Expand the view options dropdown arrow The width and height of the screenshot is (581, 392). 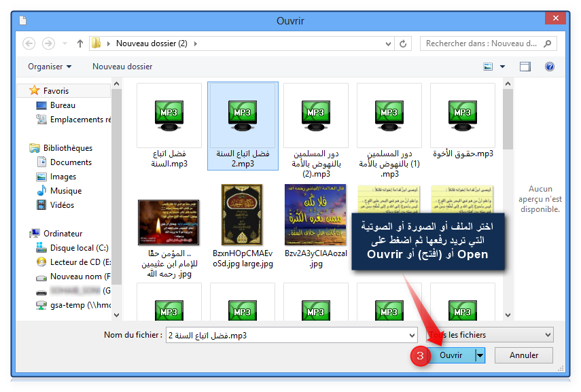[x=503, y=67]
